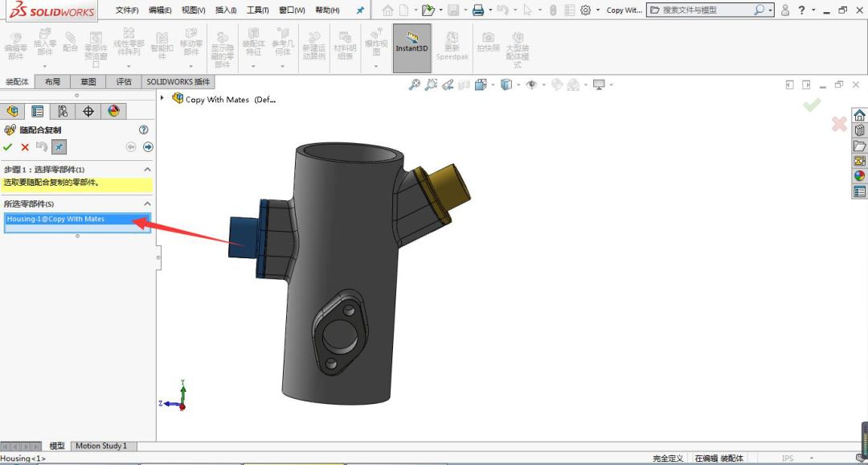Image resolution: width=868 pixels, height=465 pixels.
Task: Expand the search type dropdown arrow
Action: (770, 10)
